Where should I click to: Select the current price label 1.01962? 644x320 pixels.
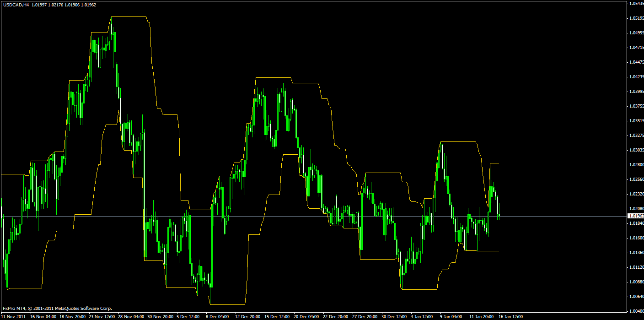(636, 216)
